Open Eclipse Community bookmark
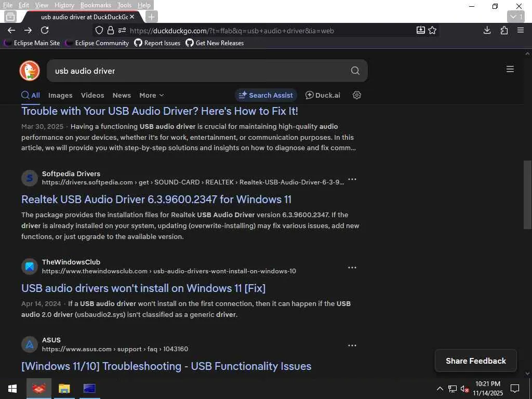Viewport: 532px width, 399px height. click(97, 43)
